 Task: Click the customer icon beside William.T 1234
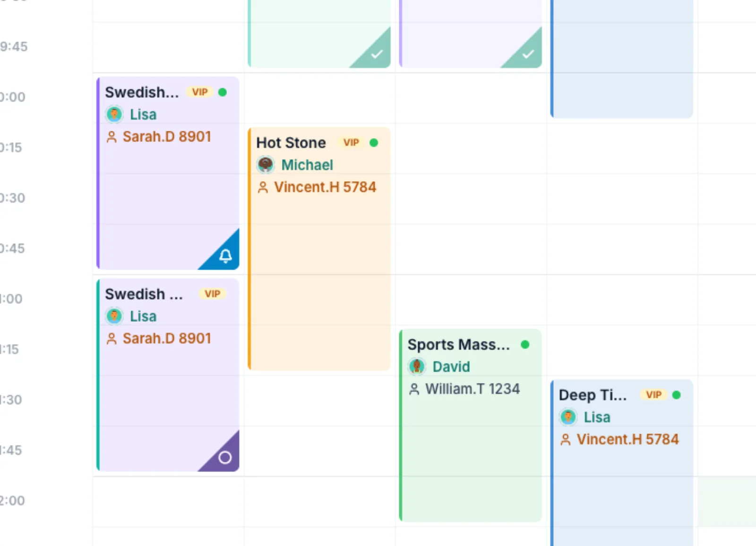pyautogui.click(x=414, y=389)
